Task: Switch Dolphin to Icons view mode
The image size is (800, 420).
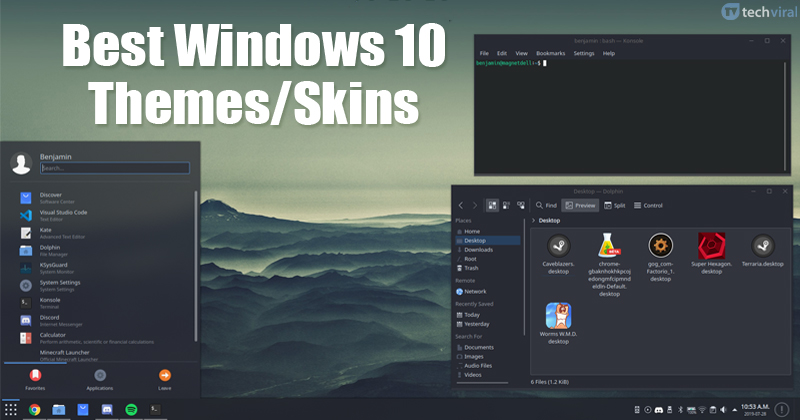Action: tap(492, 205)
